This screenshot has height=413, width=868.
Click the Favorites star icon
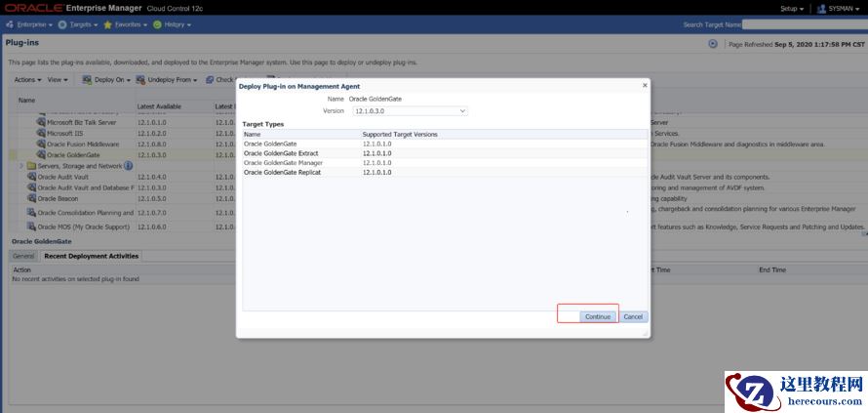[108, 25]
